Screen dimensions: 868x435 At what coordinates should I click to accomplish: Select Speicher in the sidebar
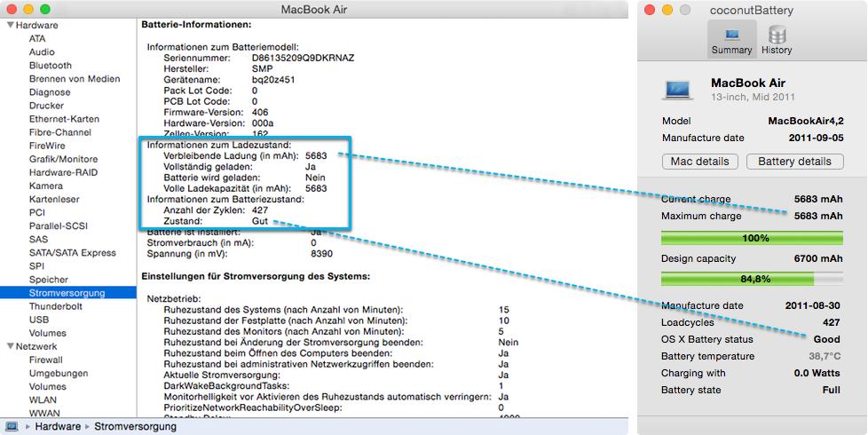49,280
